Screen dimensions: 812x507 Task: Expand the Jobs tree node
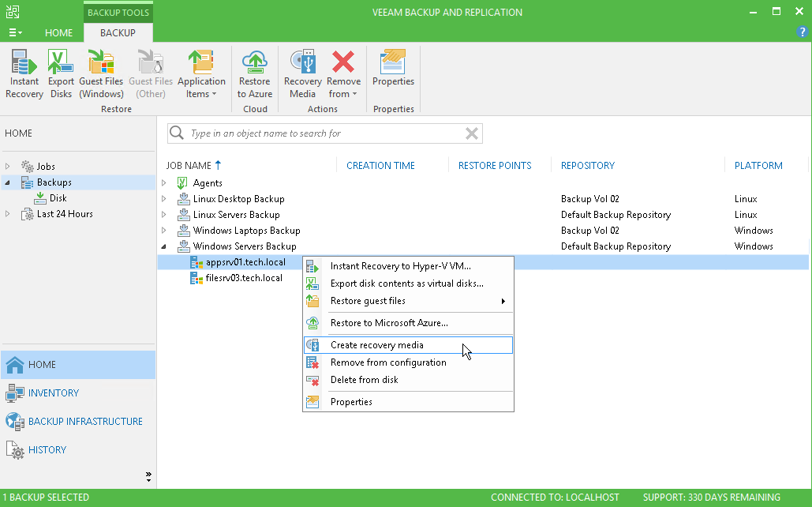(x=7, y=167)
